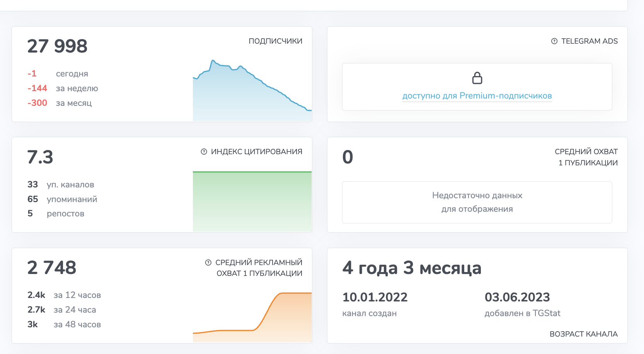
Task: Open the link доступно для Premium-подписчиков
Action: pos(477,96)
